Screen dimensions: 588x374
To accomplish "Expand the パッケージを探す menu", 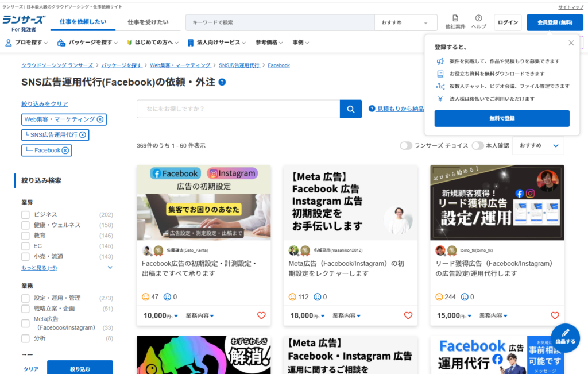I will click(87, 43).
